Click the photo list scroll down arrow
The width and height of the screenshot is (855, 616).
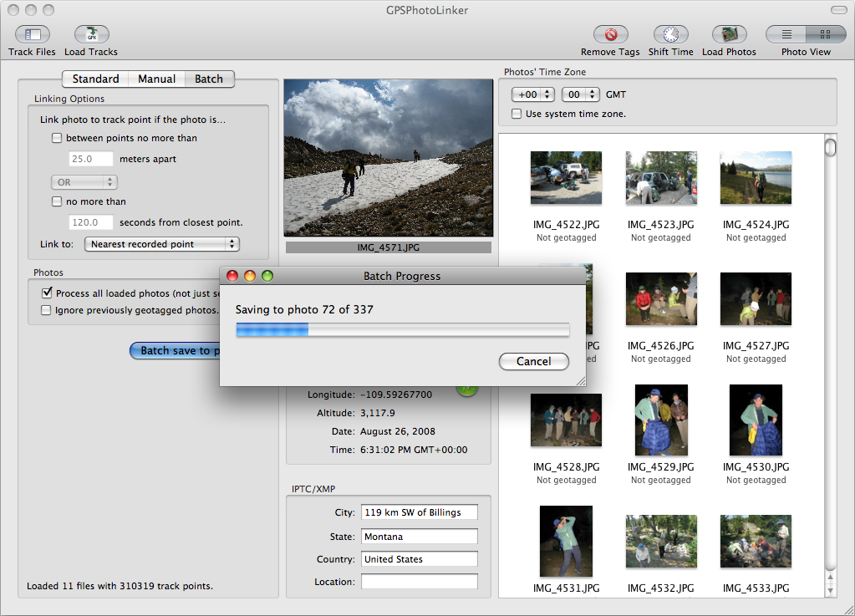pyautogui.click(x=831, y=590)
